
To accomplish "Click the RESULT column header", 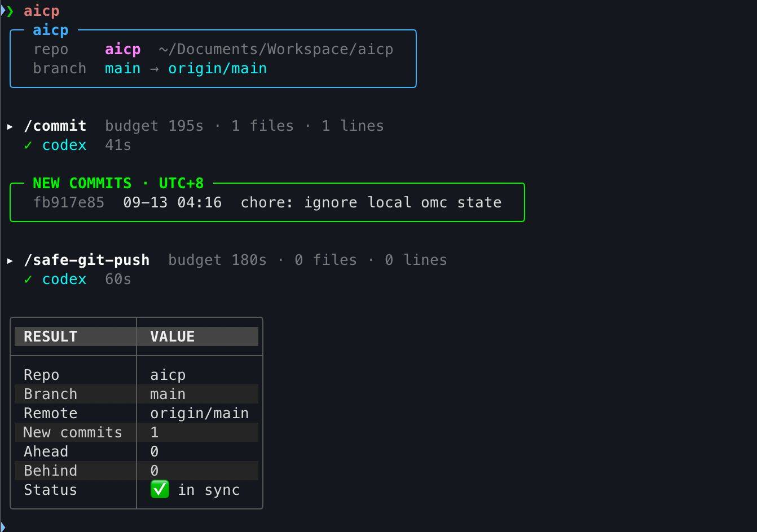I will pos(50,336).
